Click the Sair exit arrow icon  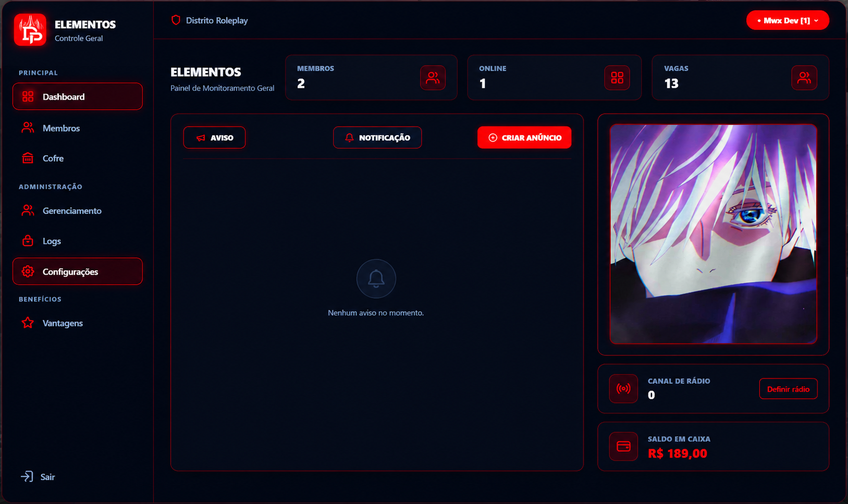click(x=27, y=477)
